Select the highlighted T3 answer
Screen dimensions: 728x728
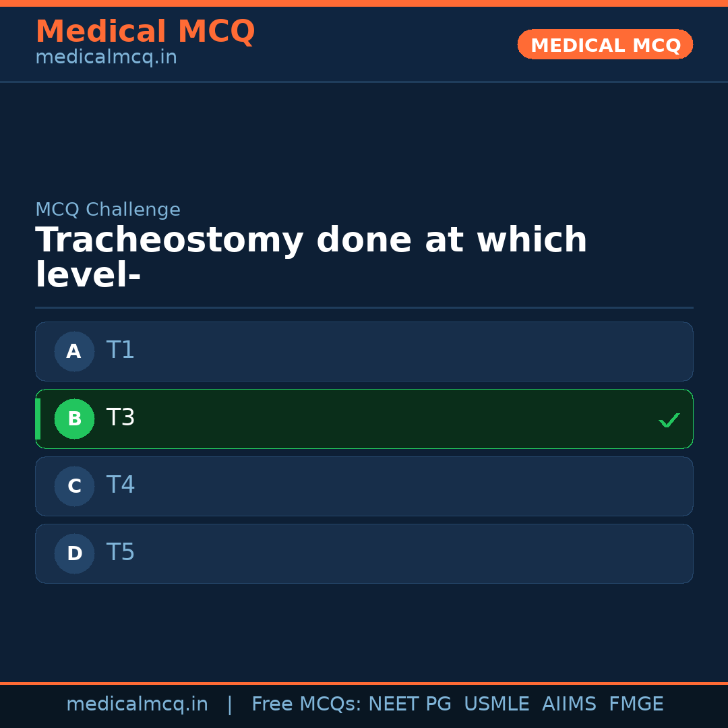click(x=364, y=419)
